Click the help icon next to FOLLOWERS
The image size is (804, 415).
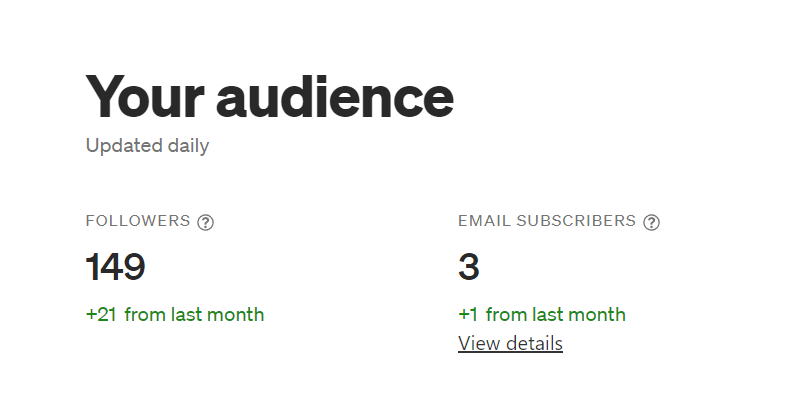tap(206, 222)
